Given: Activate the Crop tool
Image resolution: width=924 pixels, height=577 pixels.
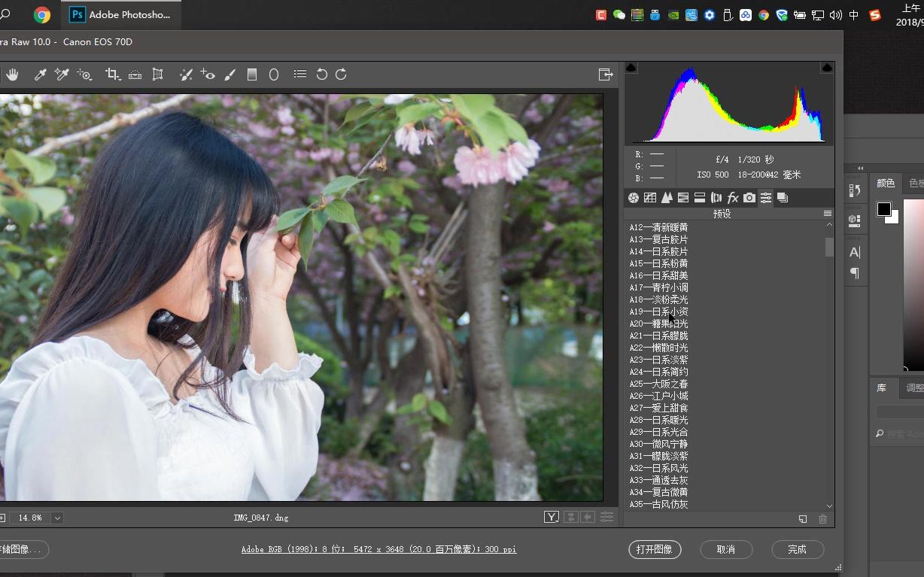Looking at the screenshot, I should (x=114, y=74).
